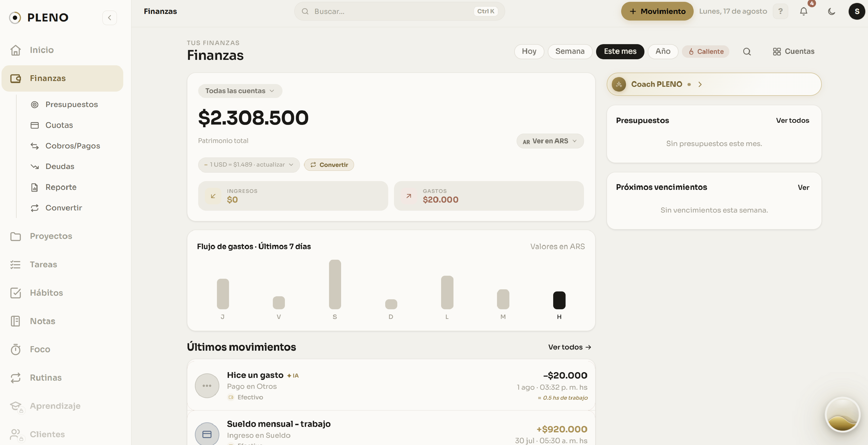The width and height of the screenshot is (868, 445).
Task: Open Proyectos in the sidebar
Action: click(x=62, y=236)
